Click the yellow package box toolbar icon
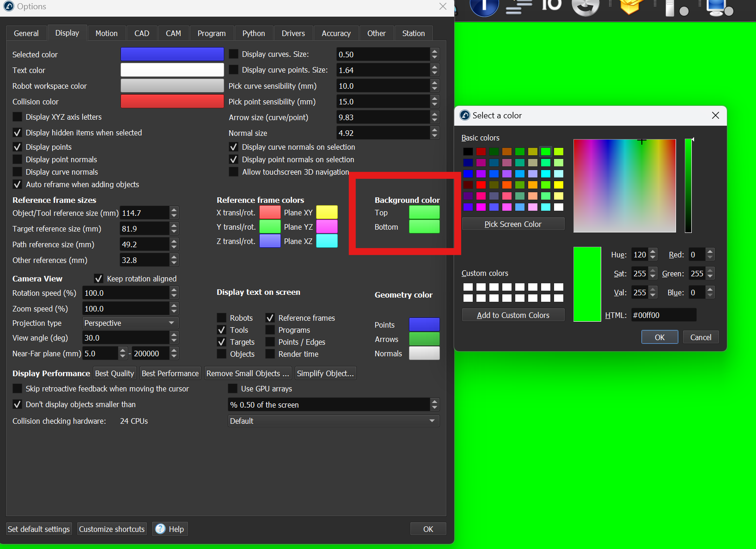The image size is (756, 549). 631,6
